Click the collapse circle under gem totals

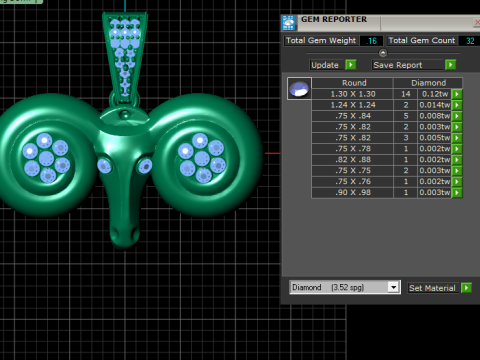(383, 53)
